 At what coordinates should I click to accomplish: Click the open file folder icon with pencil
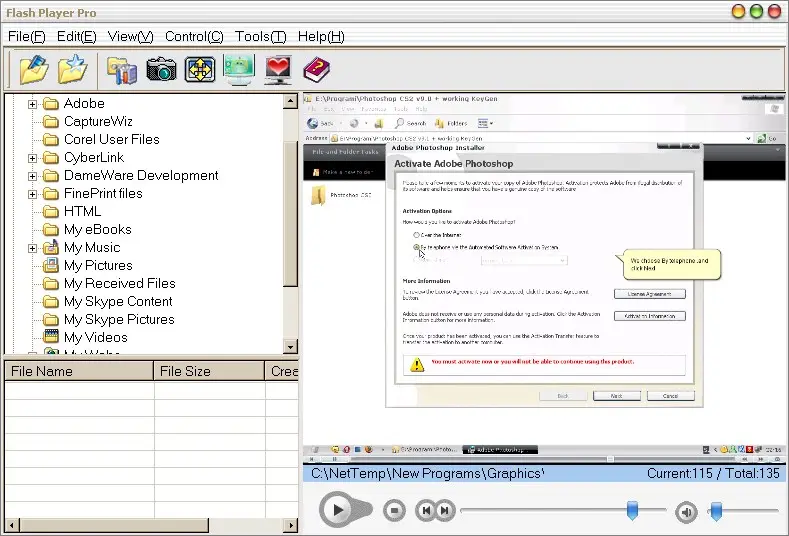click(34, 69)
